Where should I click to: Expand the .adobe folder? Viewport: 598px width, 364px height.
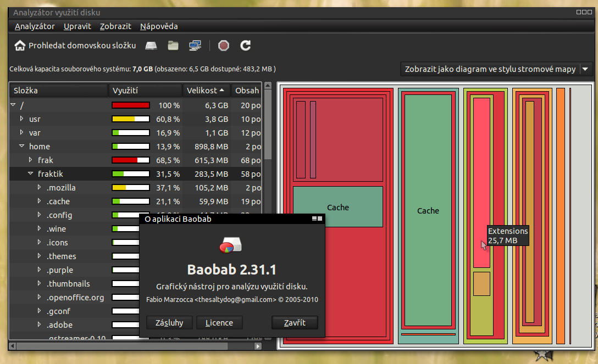click(x=39, y=324)
